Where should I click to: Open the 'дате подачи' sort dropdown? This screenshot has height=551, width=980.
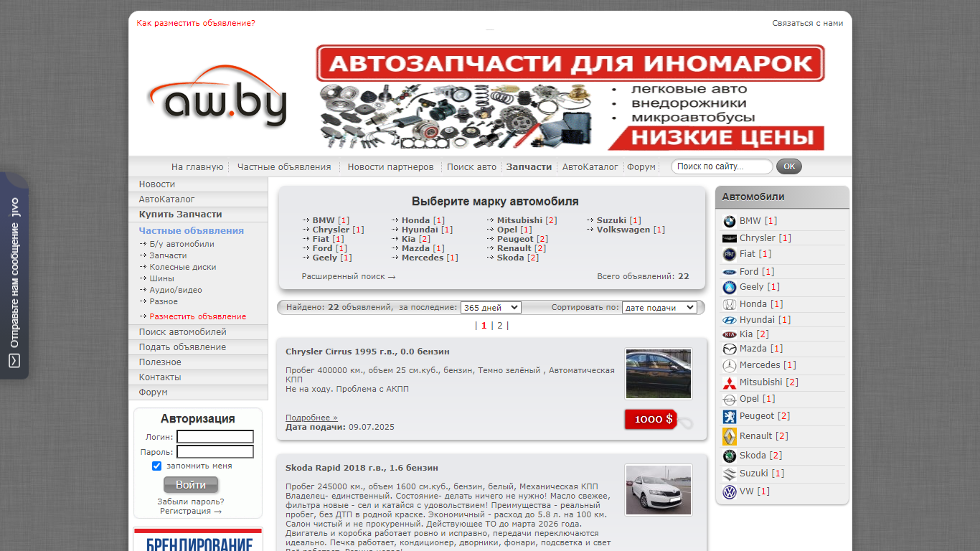click(659, 307)
